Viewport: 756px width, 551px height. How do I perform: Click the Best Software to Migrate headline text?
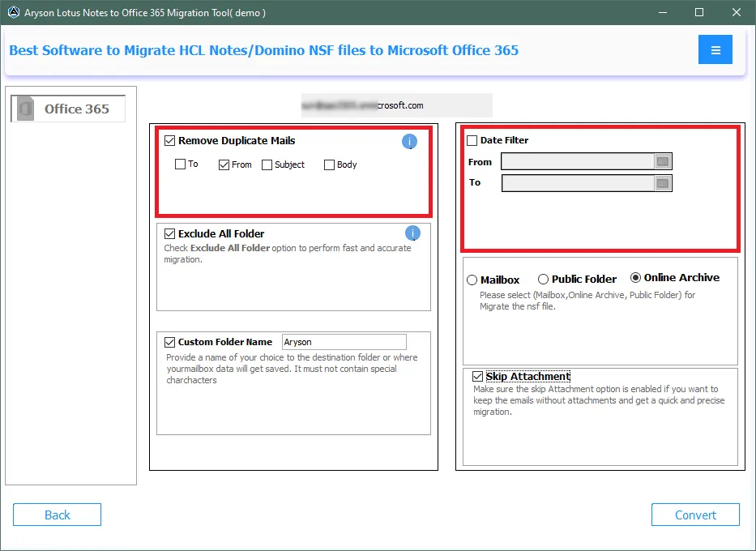pyautogui.click(x=263, y=50)
